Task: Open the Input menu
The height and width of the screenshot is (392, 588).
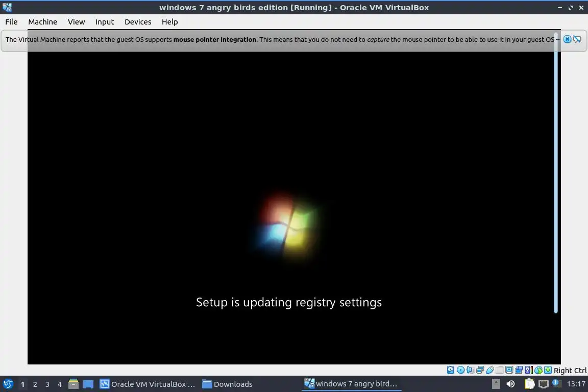Action: point(104,22)
